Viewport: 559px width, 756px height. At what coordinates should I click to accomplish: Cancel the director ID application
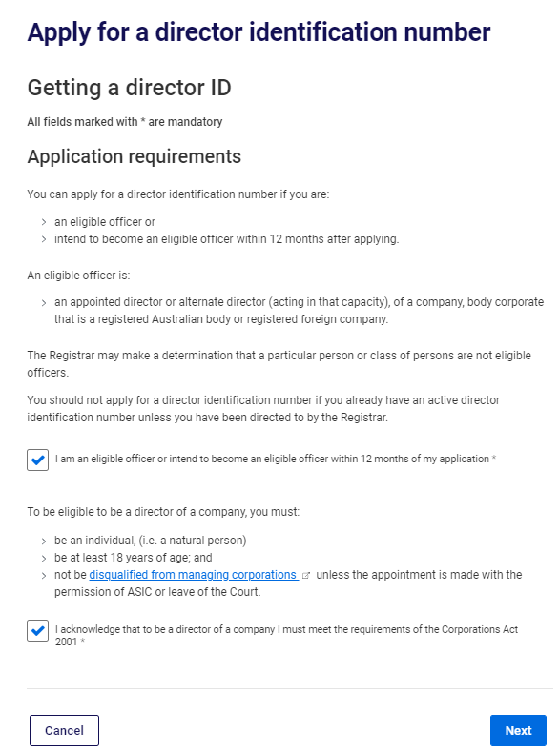[64, 730]
